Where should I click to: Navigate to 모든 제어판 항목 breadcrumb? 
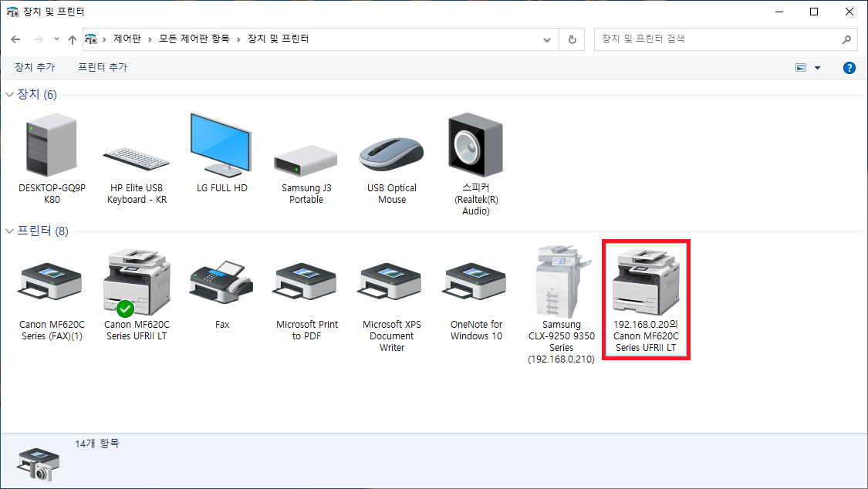pyautogui.click(x=194, y=39)
